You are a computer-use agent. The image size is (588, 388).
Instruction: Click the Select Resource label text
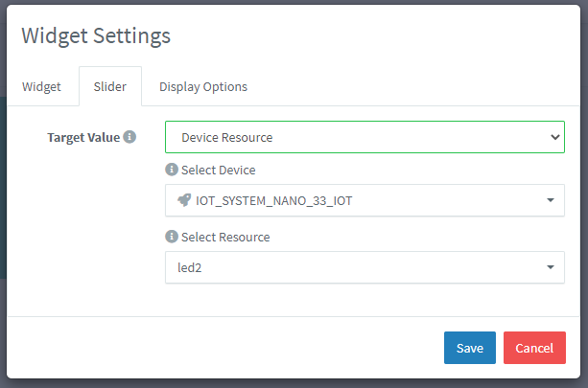point(225,237)
